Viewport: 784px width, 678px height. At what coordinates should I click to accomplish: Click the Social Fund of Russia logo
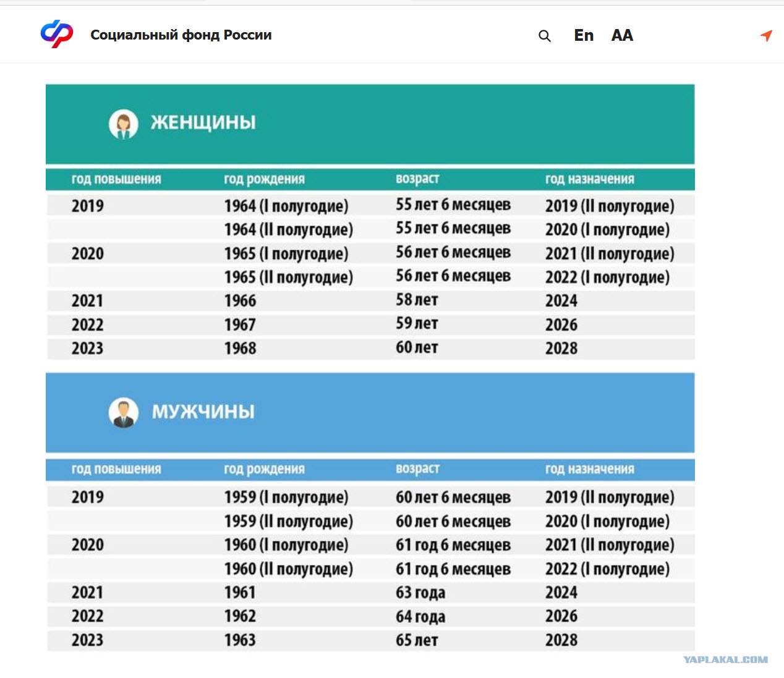57,34
